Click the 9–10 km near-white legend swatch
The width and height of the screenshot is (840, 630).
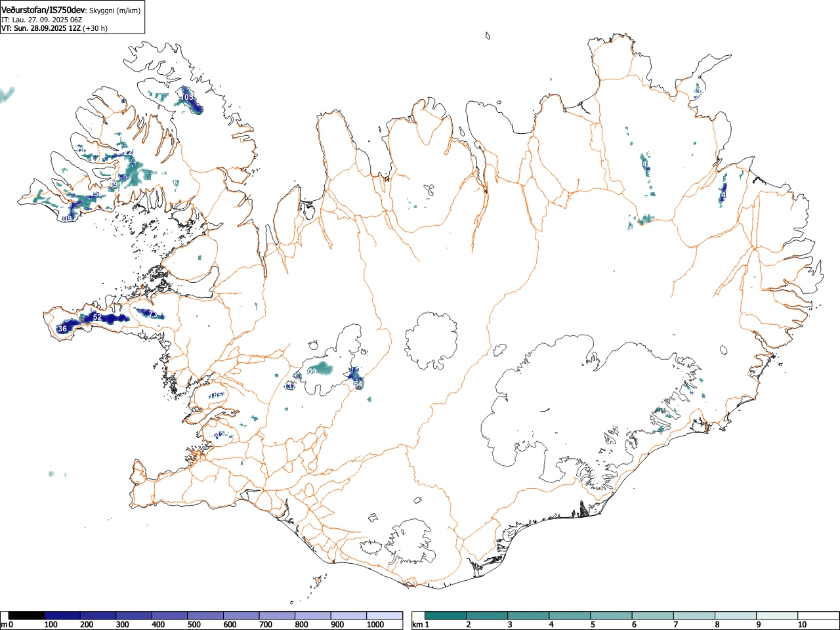click(x=778, y=616)
